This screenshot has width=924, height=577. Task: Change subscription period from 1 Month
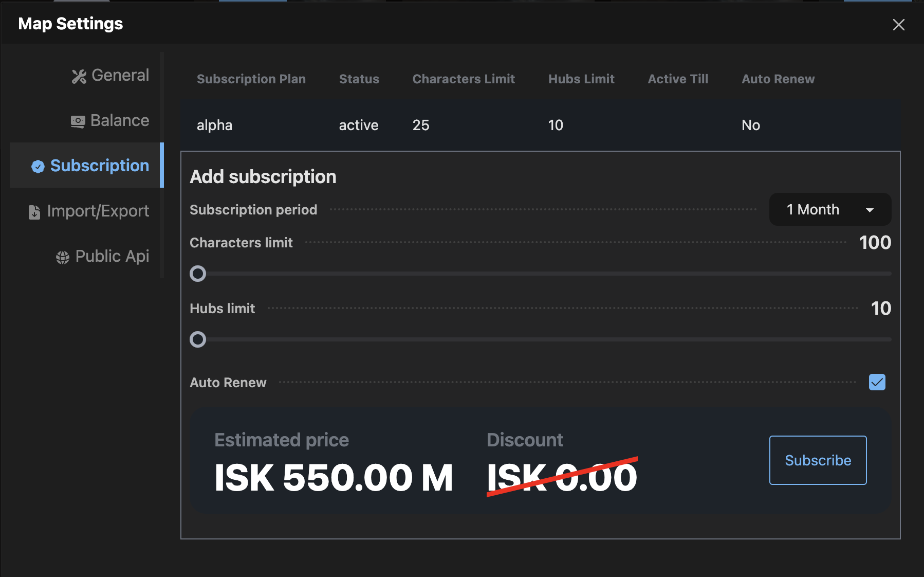click(x=829, y=209)
